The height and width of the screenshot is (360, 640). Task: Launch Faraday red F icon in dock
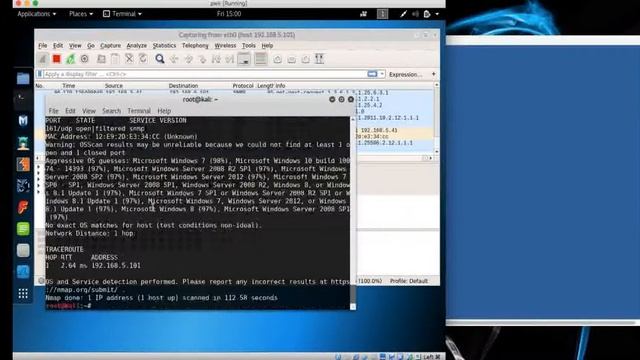pos(23,207)
